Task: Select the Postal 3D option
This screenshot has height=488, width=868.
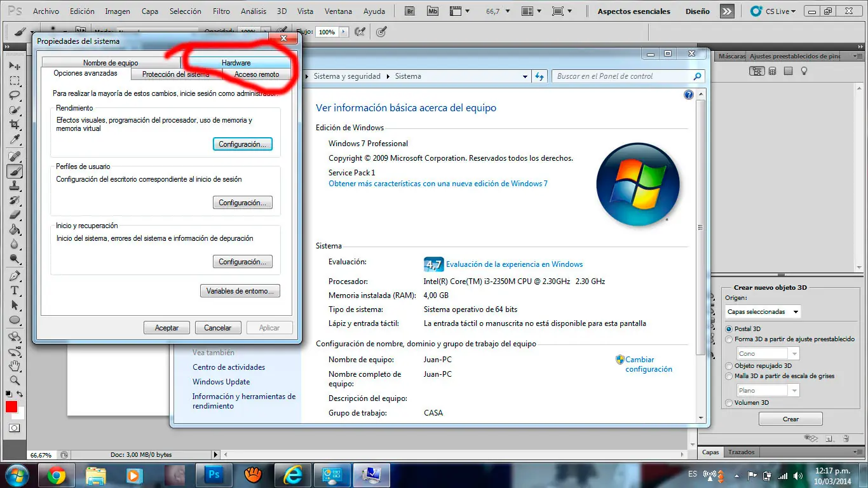Action: click(x=743, y=329)
